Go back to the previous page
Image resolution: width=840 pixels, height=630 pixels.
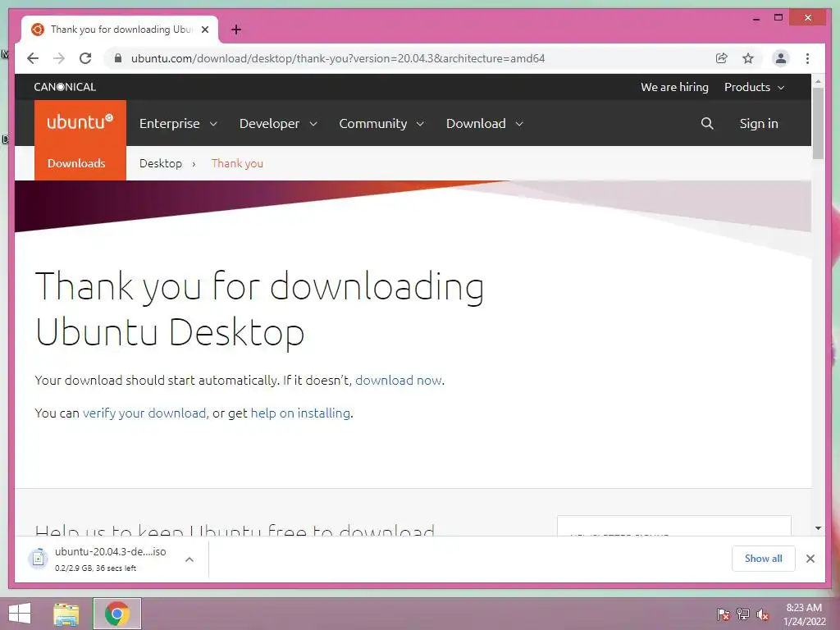coord(33,58)
